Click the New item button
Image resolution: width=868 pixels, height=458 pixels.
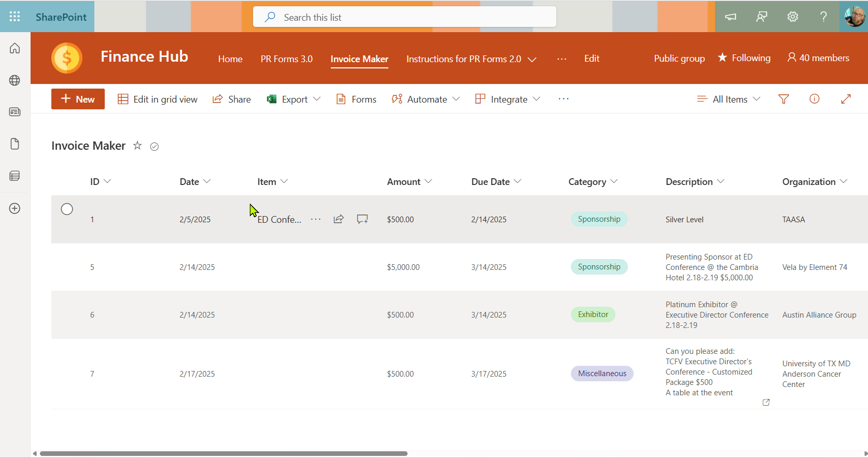click(78, 99)
